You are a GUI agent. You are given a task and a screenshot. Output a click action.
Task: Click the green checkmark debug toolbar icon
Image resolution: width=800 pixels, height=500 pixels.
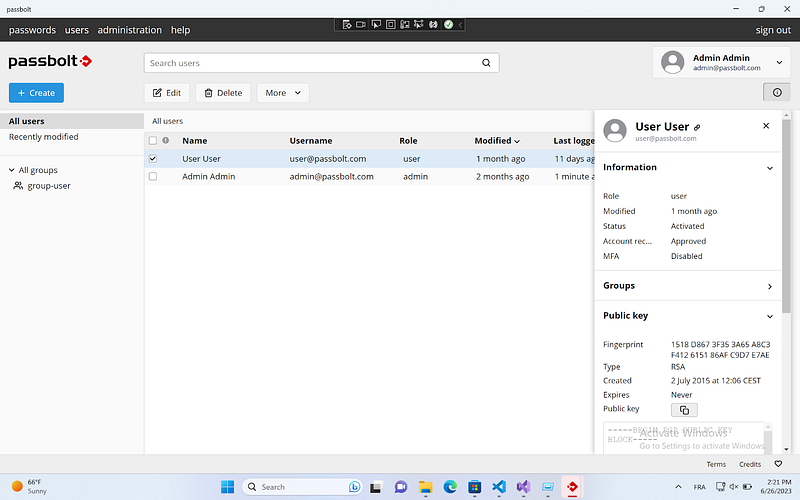tap(448, 24)
